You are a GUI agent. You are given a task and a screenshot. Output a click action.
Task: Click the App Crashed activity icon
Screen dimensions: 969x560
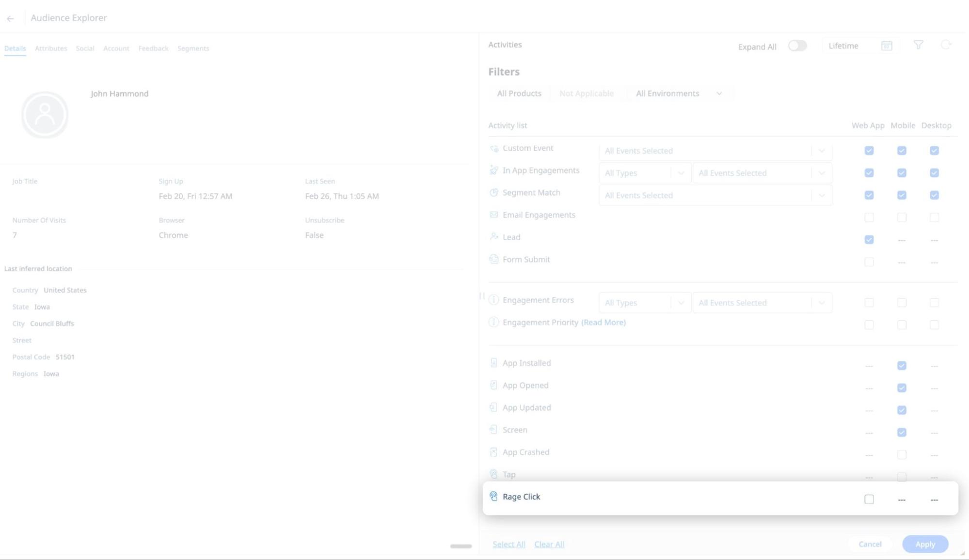(493, 451)
